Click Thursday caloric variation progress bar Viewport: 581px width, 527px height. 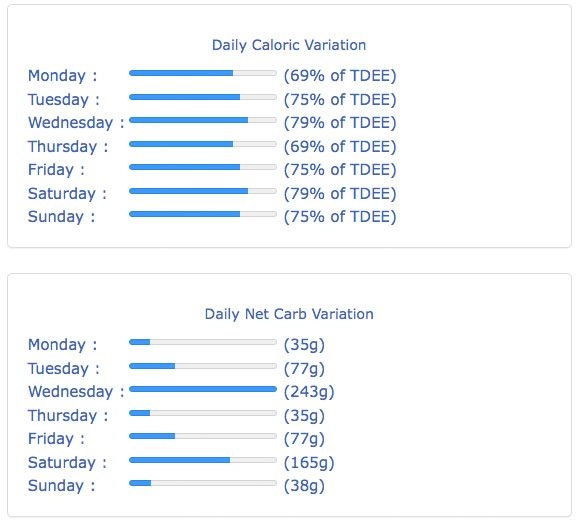[203, 144]
